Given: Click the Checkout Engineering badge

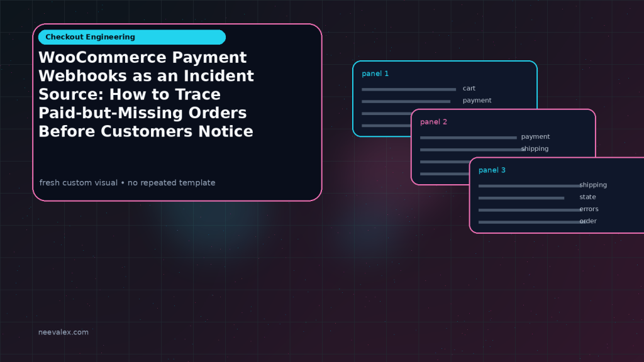Looking at the screenshot, I should (132, 37).
